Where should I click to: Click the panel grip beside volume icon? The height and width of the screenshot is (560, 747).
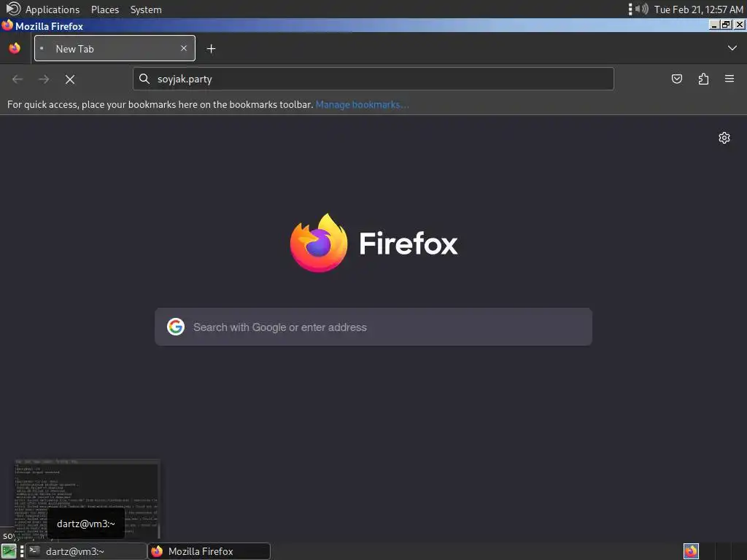coord(630,9)
